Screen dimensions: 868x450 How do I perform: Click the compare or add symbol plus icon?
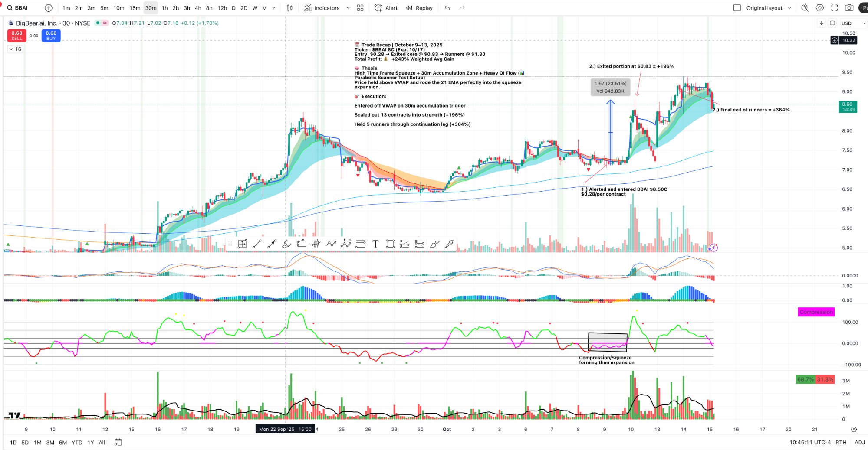click(x=49, y=8)
